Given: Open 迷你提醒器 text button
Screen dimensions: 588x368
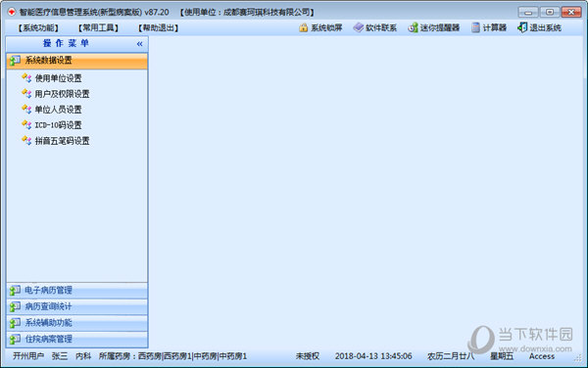Looking at the screenshot, I should tap(439, 27).
